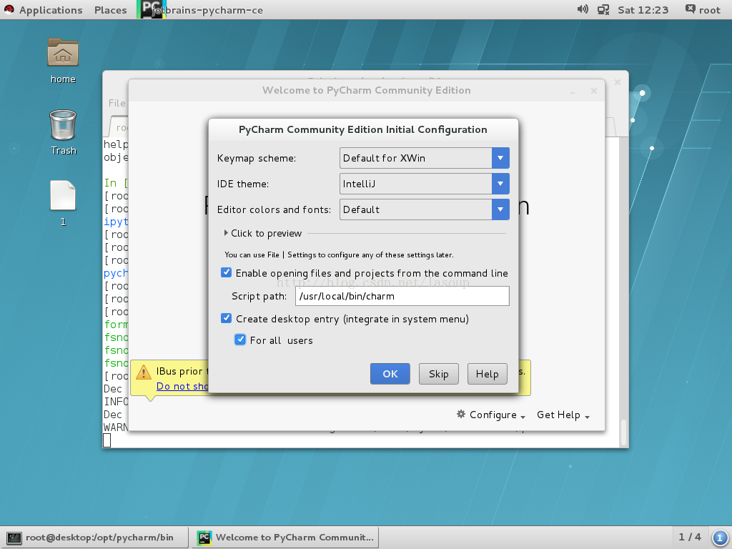Click the Sat 12:23 clock
The image size is (732, 549).
tap(643, 10)
